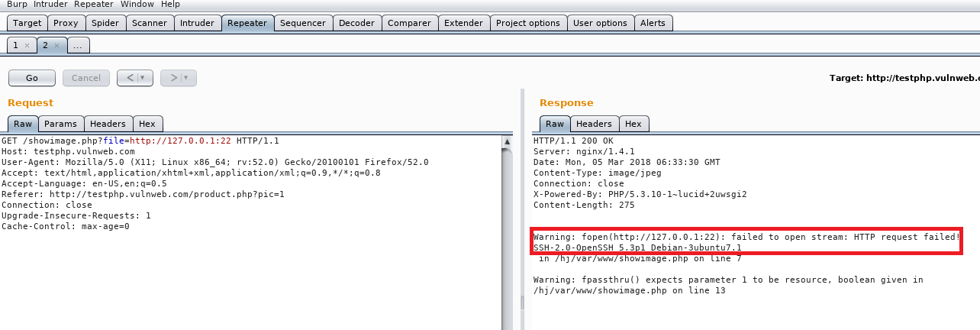Select the Repeater tool tab
The width and height of the screenshot is (980, 330).
pyautogui.click(x=247, y=23)
